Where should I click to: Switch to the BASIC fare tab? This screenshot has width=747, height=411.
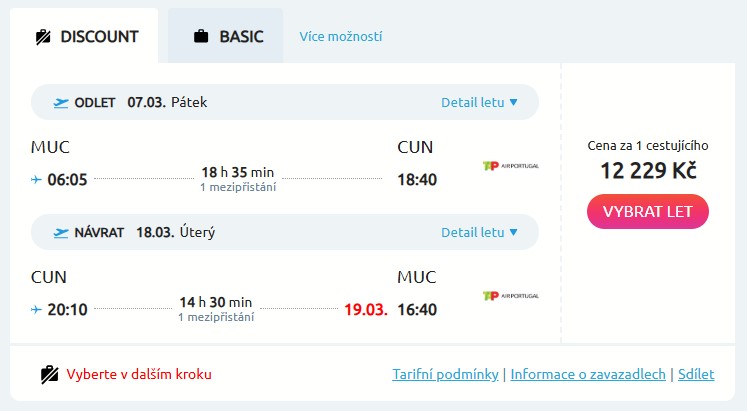click(228, 37)
